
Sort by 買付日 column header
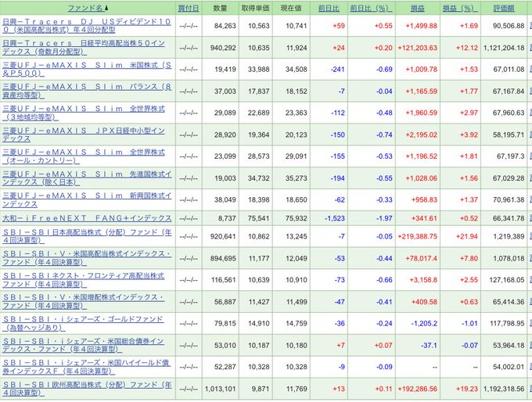189,8
